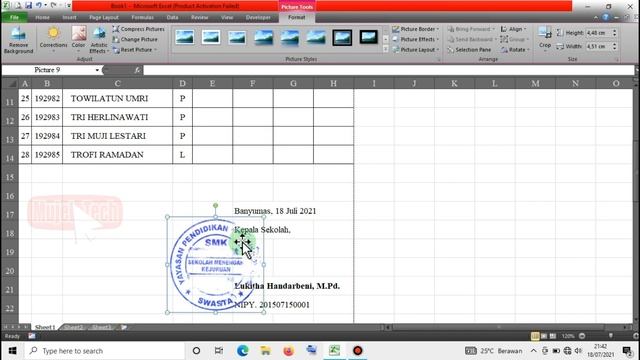Switch to the Review tab
This screenshot has width=640, height=360.
(200, 18)
